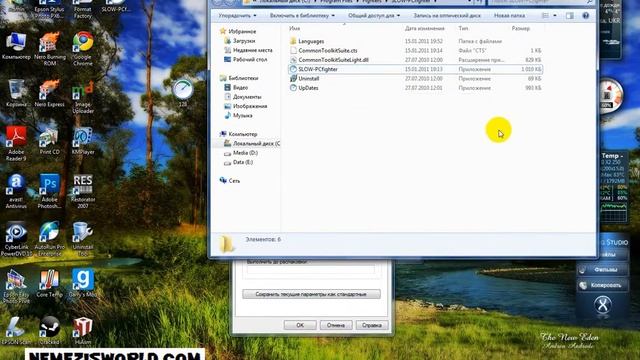Open Общий доступ для dropdown
This screenshot has height=360, width=640.
(374, 16)
